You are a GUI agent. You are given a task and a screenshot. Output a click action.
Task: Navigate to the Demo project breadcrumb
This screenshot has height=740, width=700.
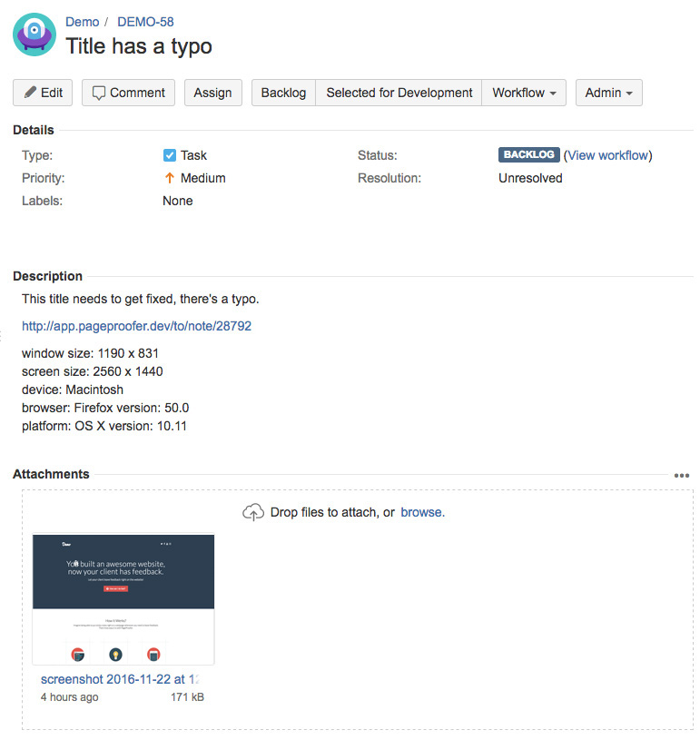point(83,22)
